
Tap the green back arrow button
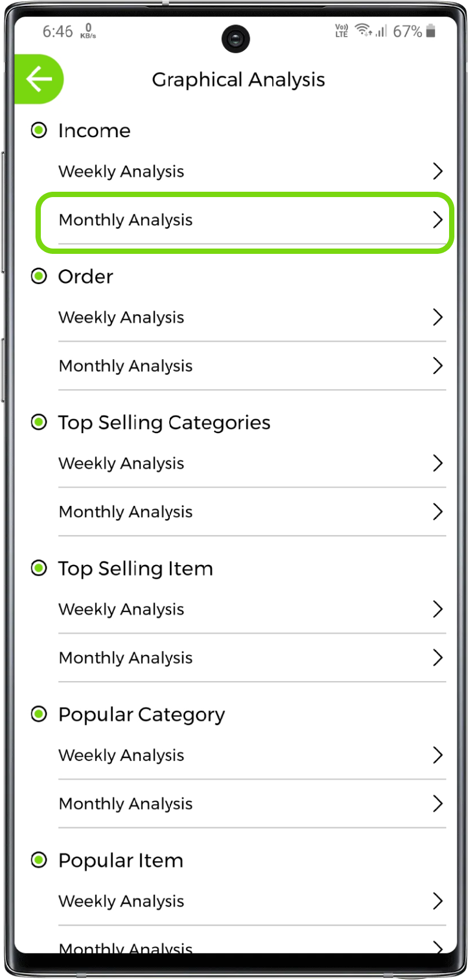point(39,79)
